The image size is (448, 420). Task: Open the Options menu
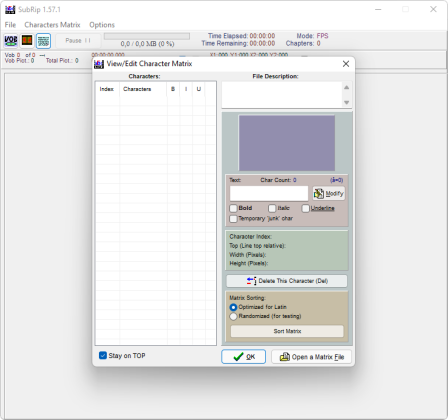pos(102,25)
